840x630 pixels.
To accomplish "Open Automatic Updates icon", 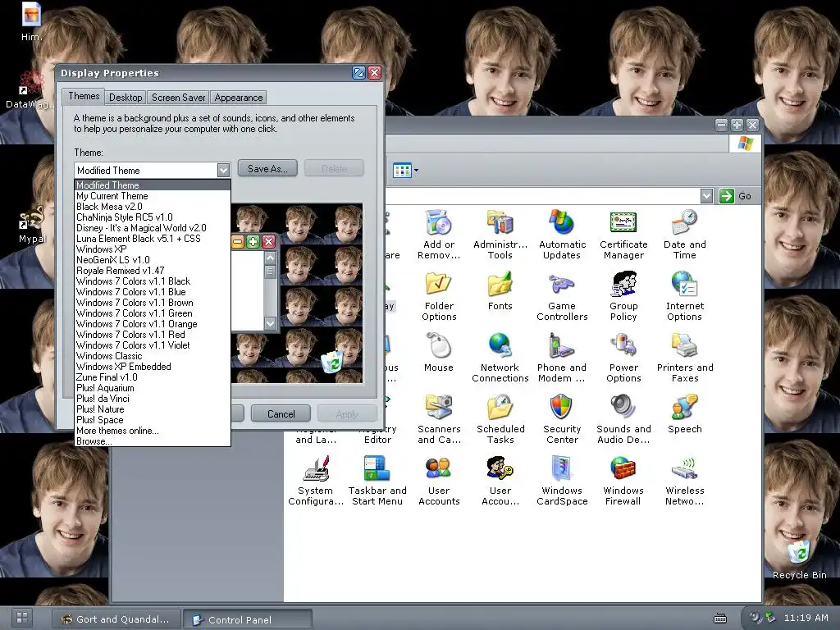I will coord(561,223).
